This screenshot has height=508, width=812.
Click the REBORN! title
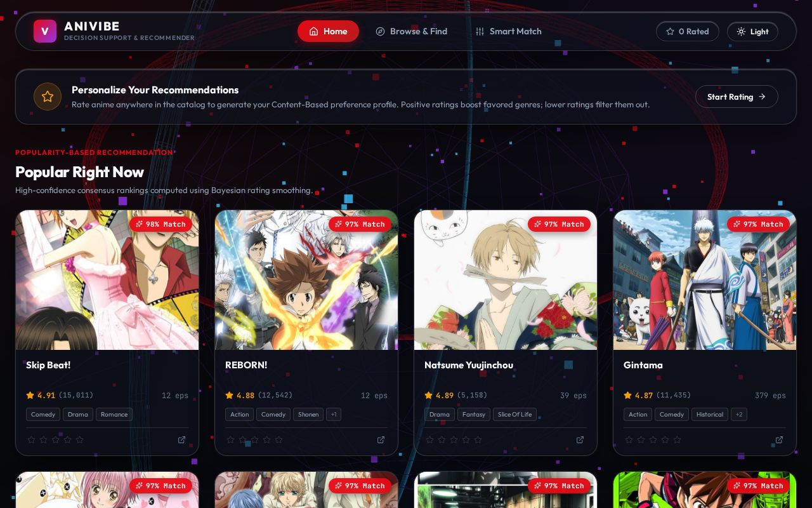[x=246, y=365]
